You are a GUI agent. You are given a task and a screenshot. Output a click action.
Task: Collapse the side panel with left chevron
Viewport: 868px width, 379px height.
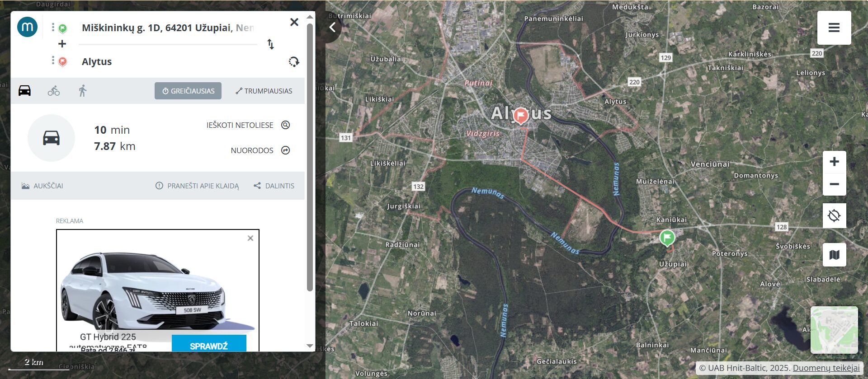[332, 27]
